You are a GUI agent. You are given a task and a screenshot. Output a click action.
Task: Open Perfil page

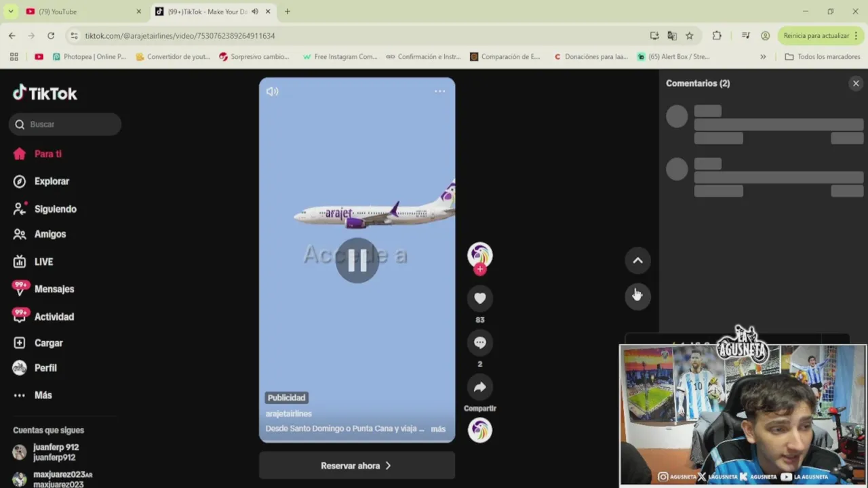35,368
